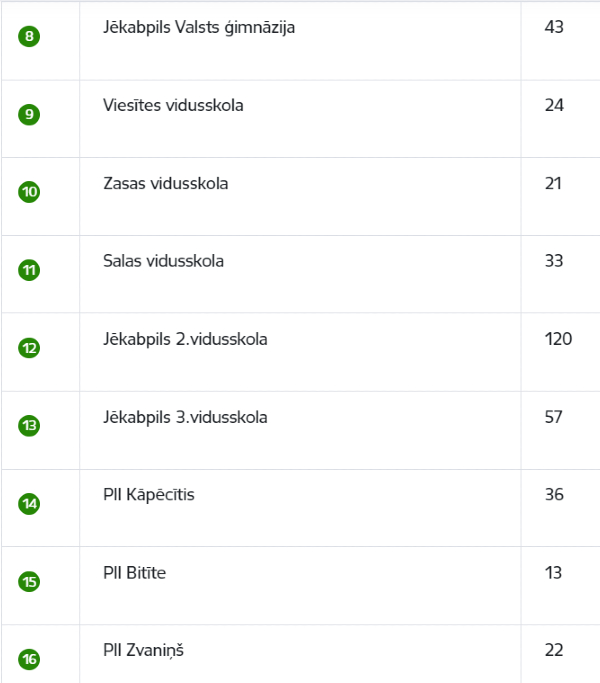Click the green number 16 badge
600x683 pixels.
[x=29, y=659]
